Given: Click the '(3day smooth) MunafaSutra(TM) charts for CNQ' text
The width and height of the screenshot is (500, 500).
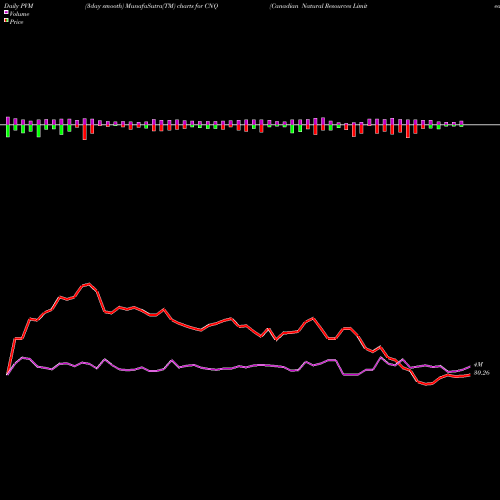Looking at the screenshot, I should pyautogui.click(x=151, y=6).
